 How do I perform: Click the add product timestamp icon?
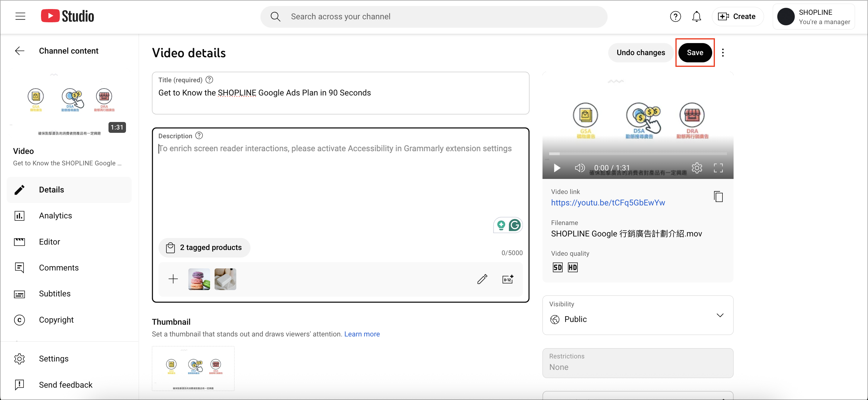pyautogui.click(x=508, y=279)
